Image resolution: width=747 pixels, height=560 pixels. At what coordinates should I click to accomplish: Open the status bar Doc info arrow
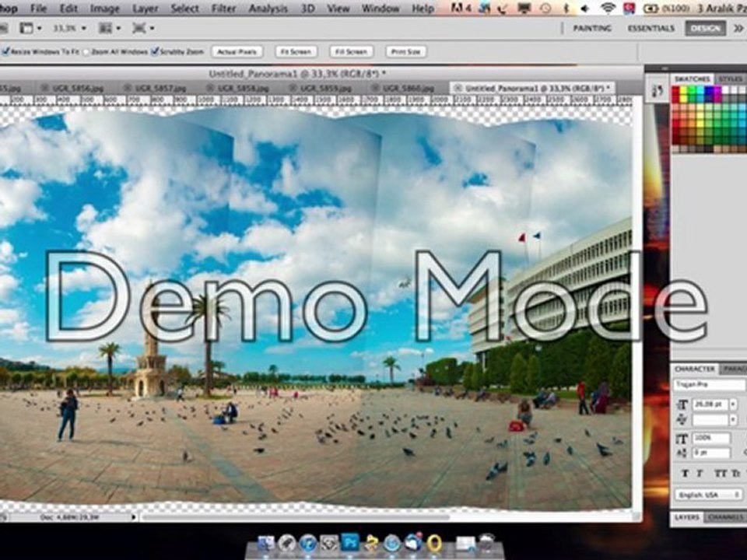tap(133, 516)
